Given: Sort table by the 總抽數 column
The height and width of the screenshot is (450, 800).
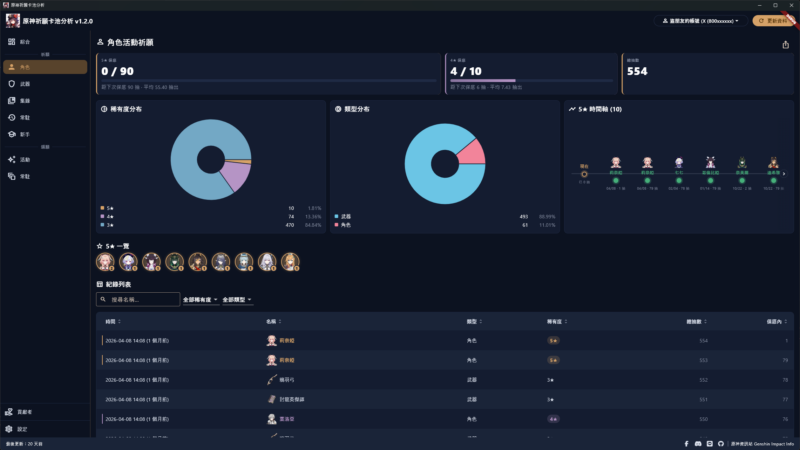Looking at the screenshot, I should pyautogui.click(x=696, y=321).
